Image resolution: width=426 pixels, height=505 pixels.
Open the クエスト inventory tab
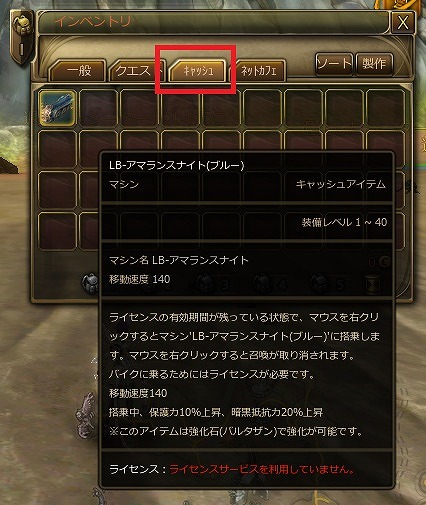click(x=137, y=71)
